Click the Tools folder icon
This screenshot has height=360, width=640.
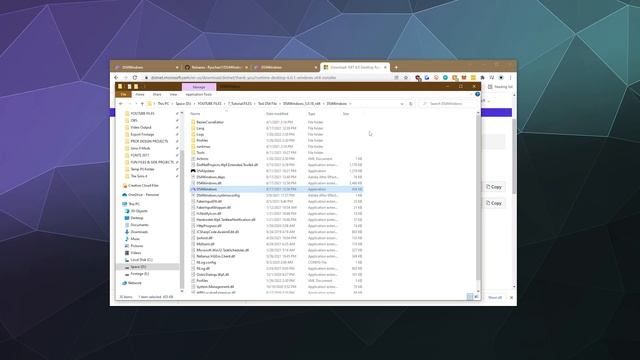pos(193,153)
